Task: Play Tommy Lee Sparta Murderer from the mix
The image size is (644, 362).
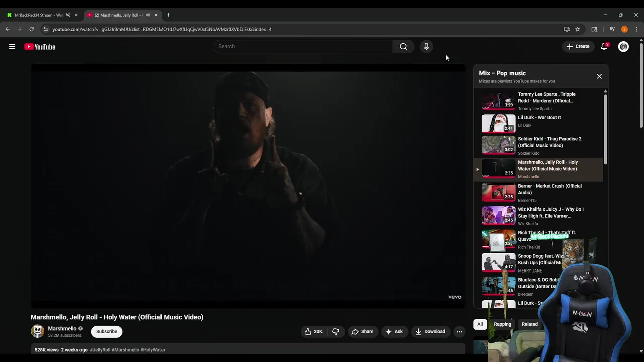Action: click(x=538, y=101)
